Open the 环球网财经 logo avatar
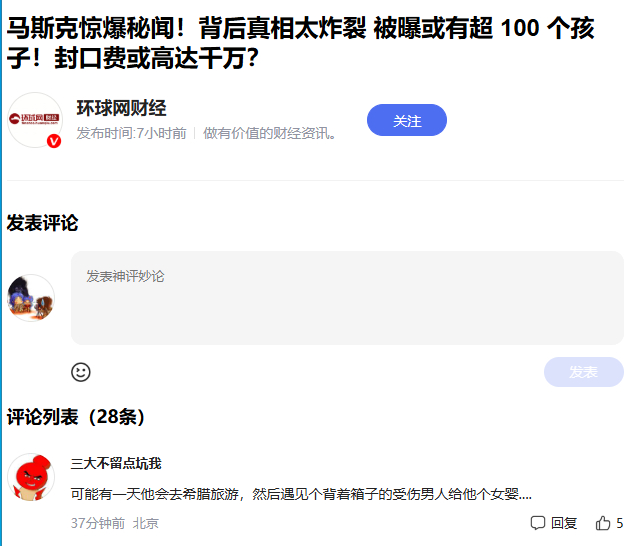630x546 pixels. (35, 120)
